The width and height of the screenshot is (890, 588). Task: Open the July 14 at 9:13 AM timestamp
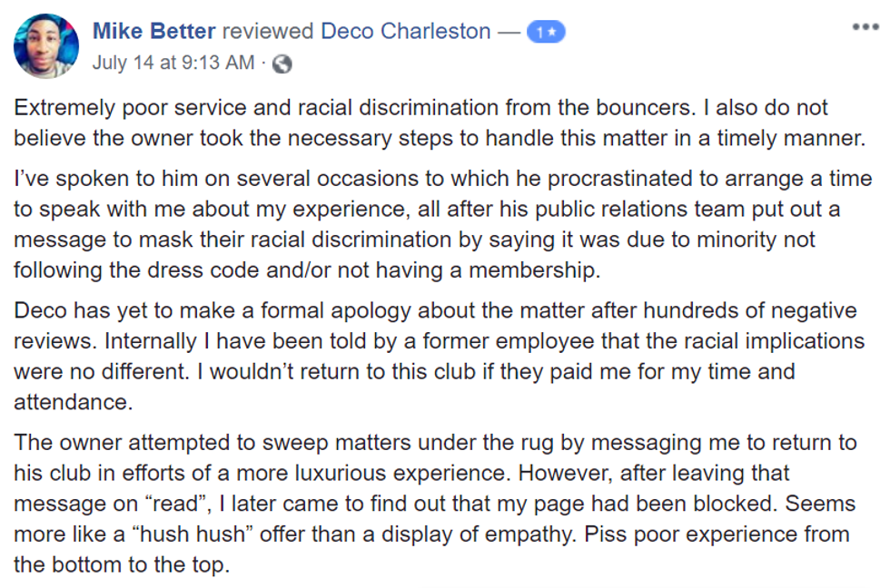(173, 63)
